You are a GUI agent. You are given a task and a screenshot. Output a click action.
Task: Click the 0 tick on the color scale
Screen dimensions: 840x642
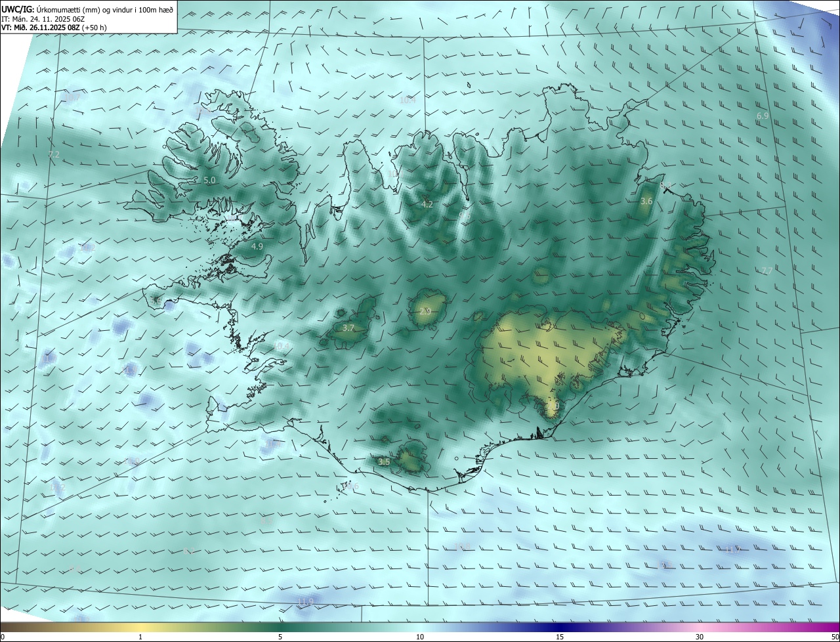[3, 637]
